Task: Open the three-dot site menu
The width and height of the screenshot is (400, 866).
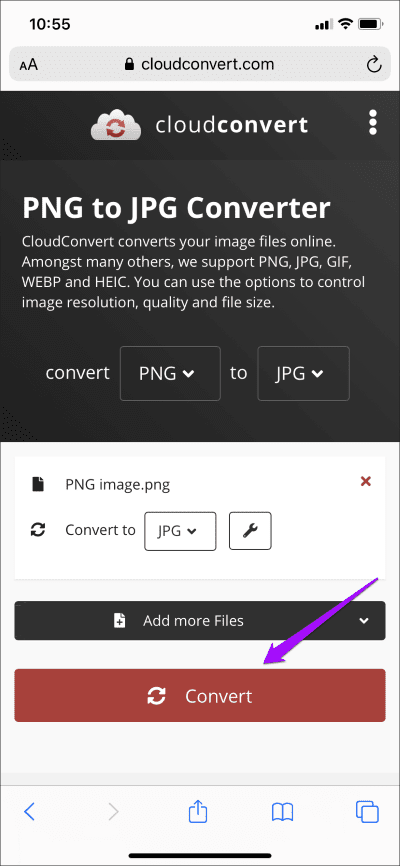Action: click(x=373, y=122)
